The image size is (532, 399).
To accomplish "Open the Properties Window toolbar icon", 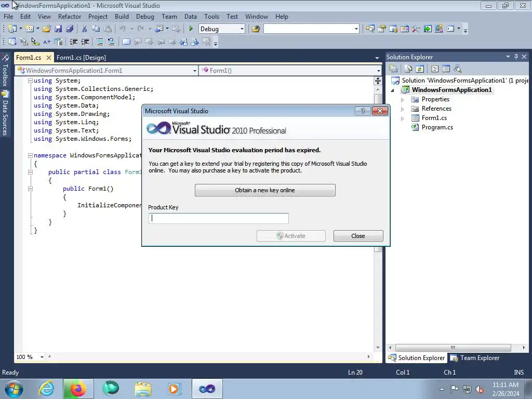I will click(x=382, y=29).
